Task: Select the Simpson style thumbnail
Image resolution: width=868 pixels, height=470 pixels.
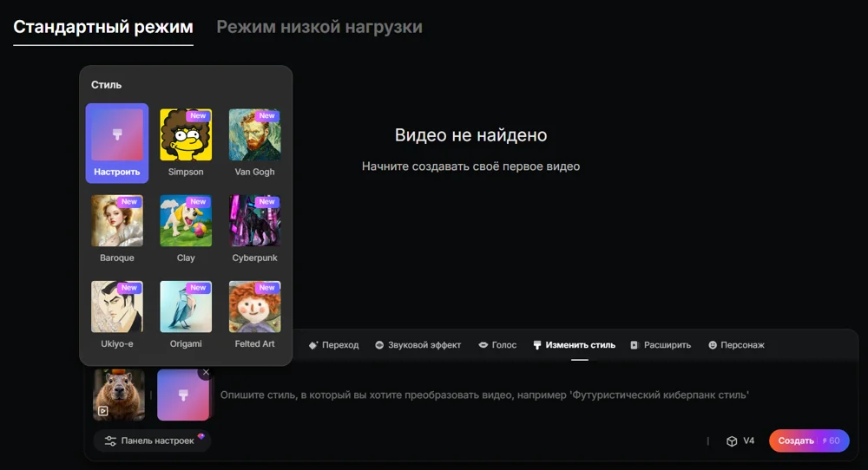Action: (x=186, y=135)
